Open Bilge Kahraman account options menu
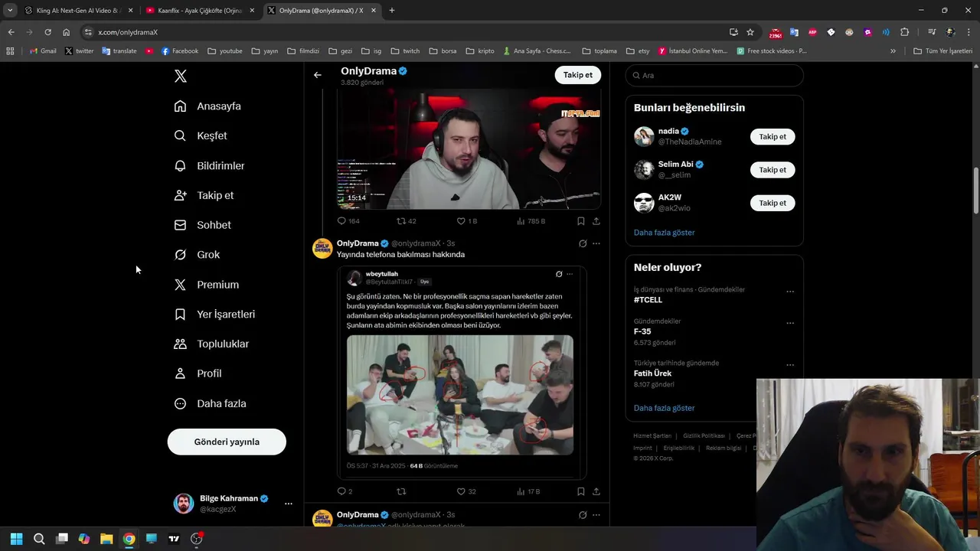The height and width of the screenshot is (551, 980). pos(289,504)
